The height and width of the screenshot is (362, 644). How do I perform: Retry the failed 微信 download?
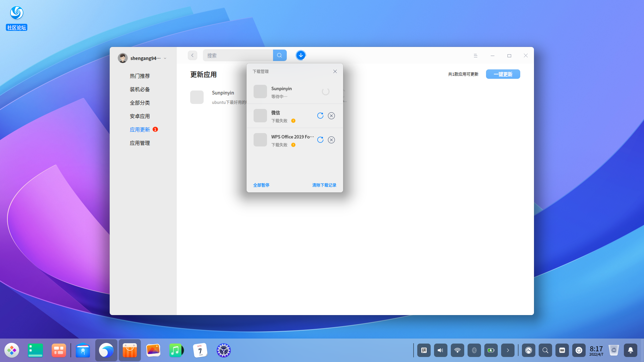pyautogui.click(x=320, y=116)
